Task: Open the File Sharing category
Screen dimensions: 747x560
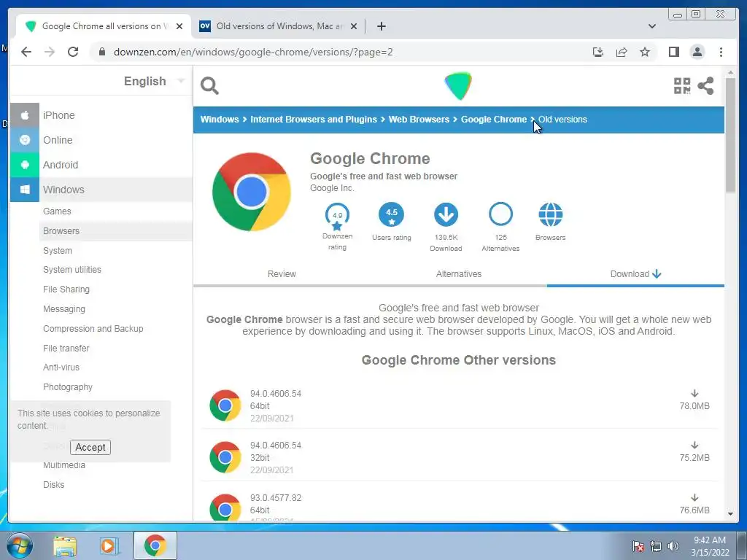Action: (x=66, y=289)
